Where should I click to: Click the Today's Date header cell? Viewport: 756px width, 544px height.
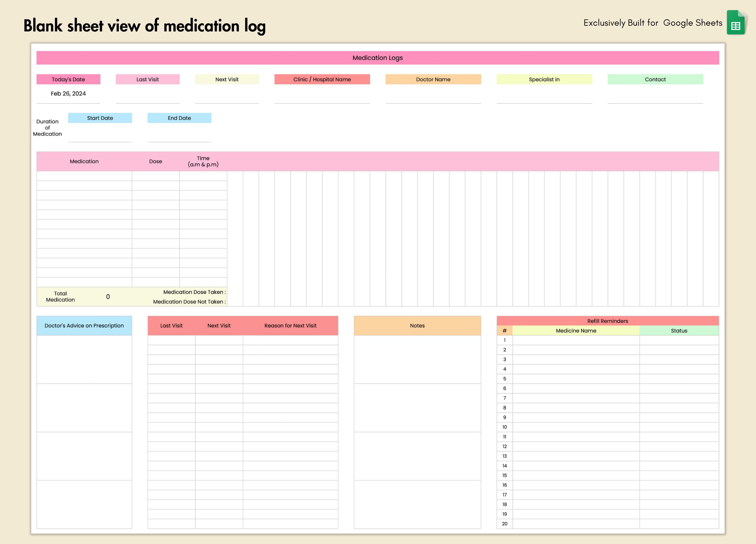(68, 79)
